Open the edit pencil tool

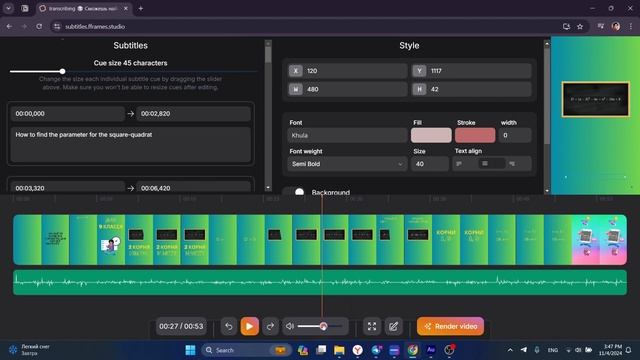pyautogui.click(x=393, y=326)
